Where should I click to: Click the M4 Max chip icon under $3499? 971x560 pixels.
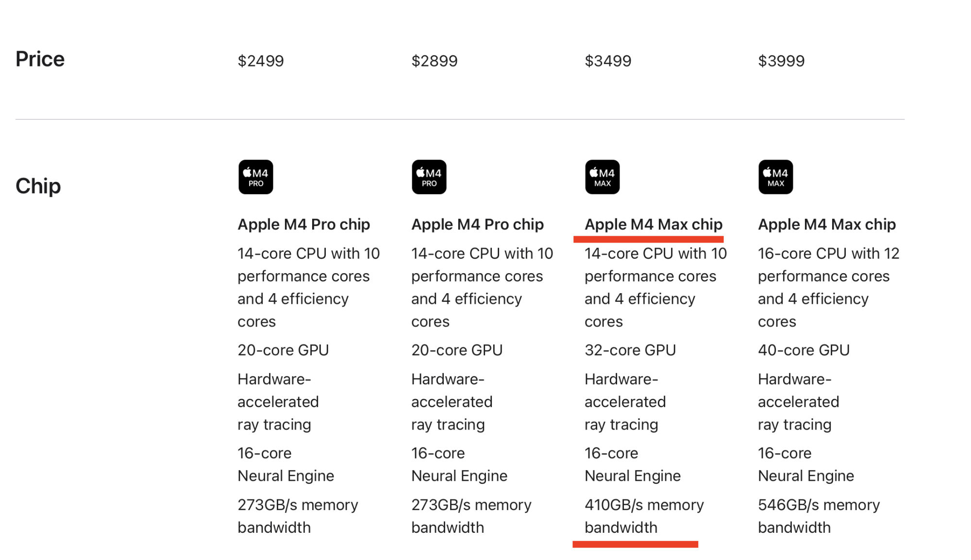click(602, 177)
